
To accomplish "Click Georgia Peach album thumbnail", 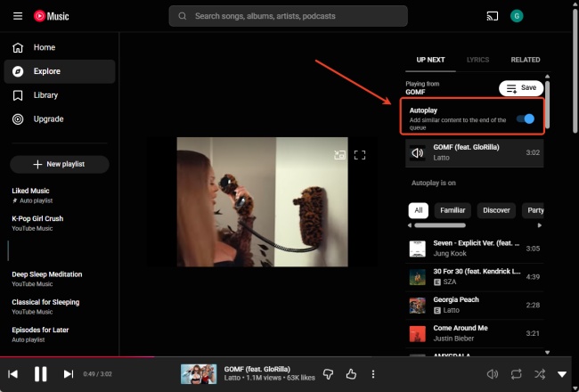I will coord(417,306).
